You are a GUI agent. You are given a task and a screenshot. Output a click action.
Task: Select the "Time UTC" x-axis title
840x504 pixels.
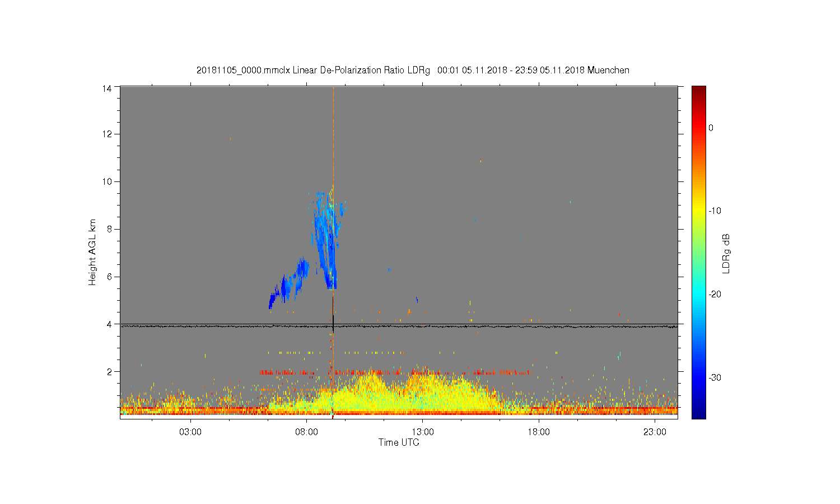coord(399,442)
